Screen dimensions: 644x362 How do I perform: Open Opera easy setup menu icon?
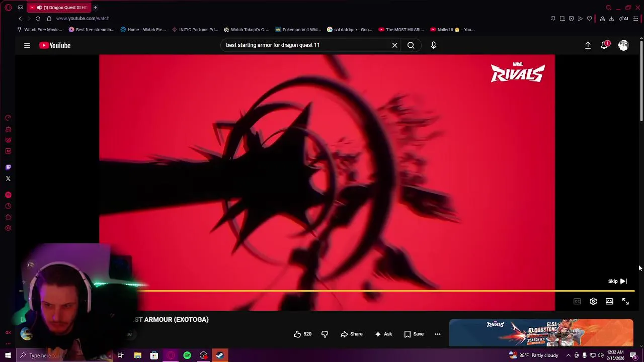(x=635, y=19)
